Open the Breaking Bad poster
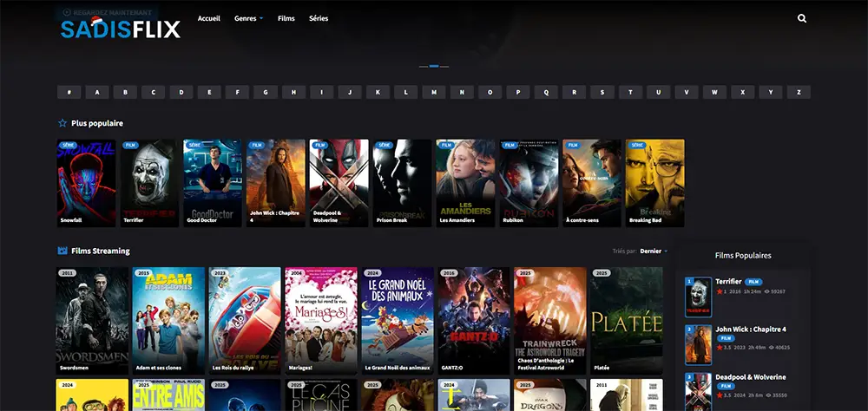This screenshot has width=868, height=411. point(654,183)
